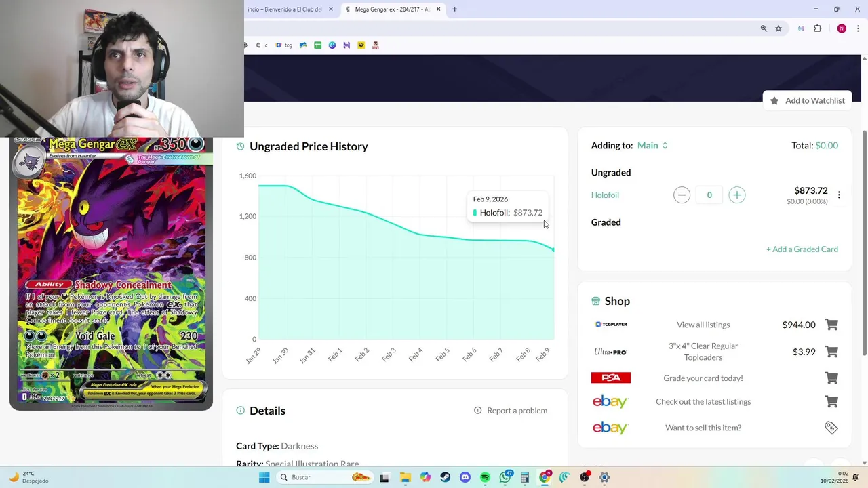Image resolution: width=868 pixels, height=488 pixels.
Task: Open View all listings on TCGplayer
Action: 703,325
